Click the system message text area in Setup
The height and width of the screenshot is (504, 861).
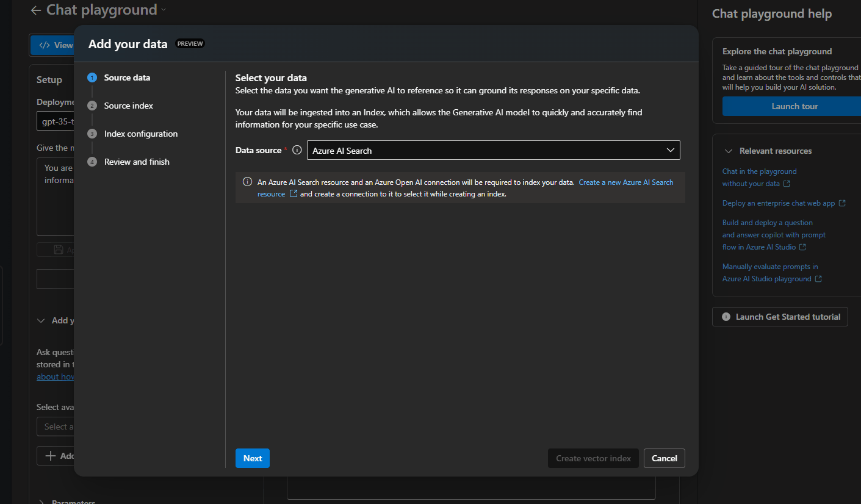pos(56,196)
